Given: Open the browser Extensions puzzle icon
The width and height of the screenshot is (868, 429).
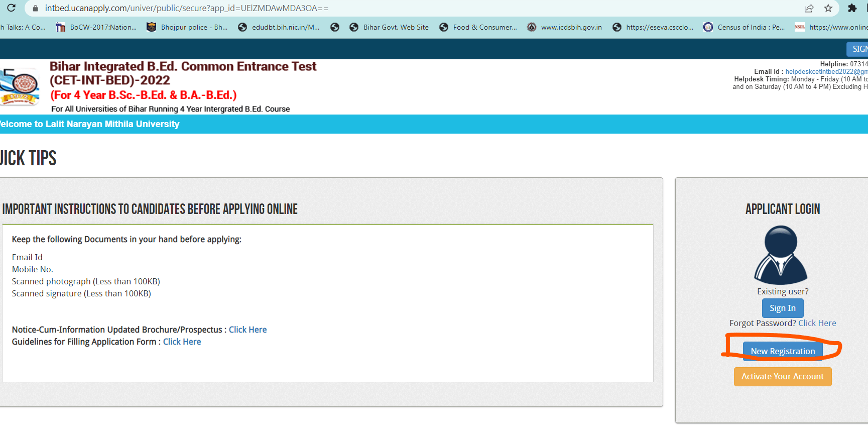Looking at the screenshot, I should 852,9.
